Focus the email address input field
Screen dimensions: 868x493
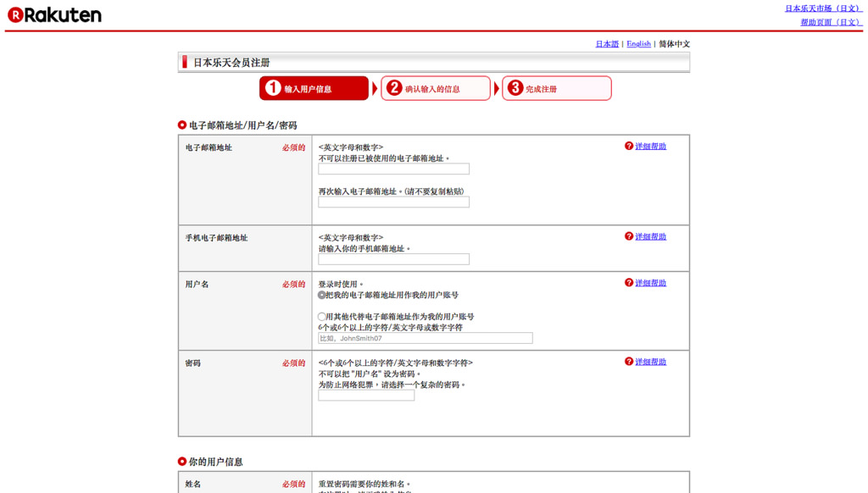[393, 169]
